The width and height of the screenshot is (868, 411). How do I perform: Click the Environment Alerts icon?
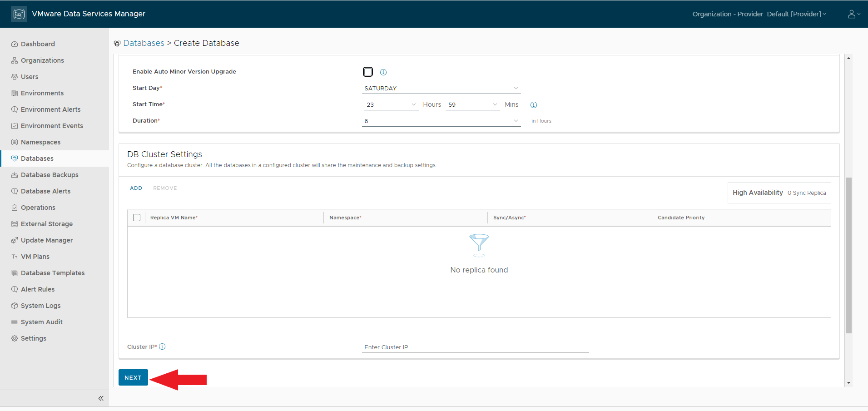(x=15, y=109)
